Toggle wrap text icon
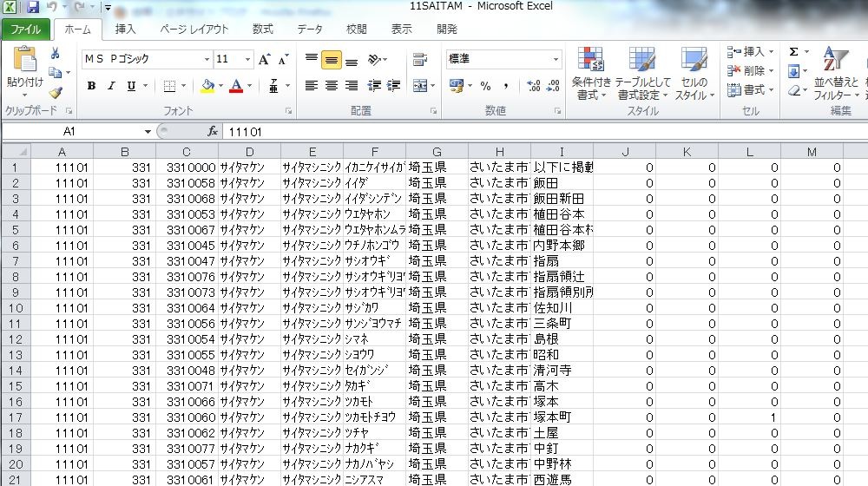The width and height of the screenshot is (868, 486). (x=420, y=59)
